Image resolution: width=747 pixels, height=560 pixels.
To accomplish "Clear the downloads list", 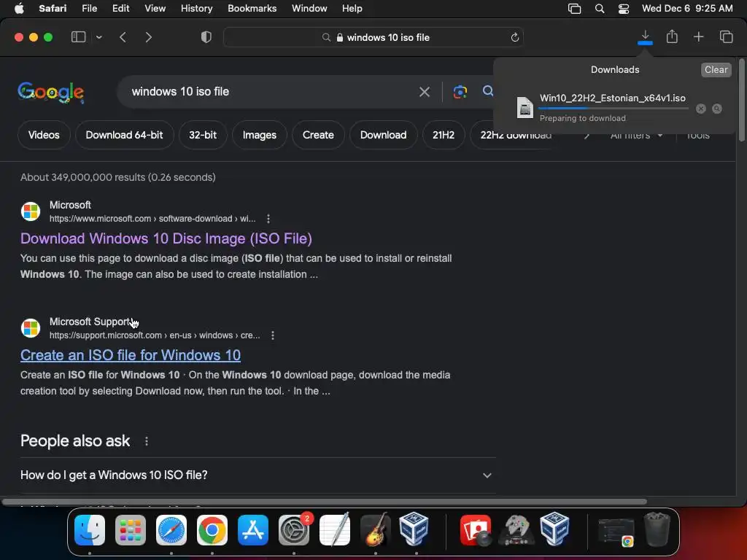I will coord(716,69).
